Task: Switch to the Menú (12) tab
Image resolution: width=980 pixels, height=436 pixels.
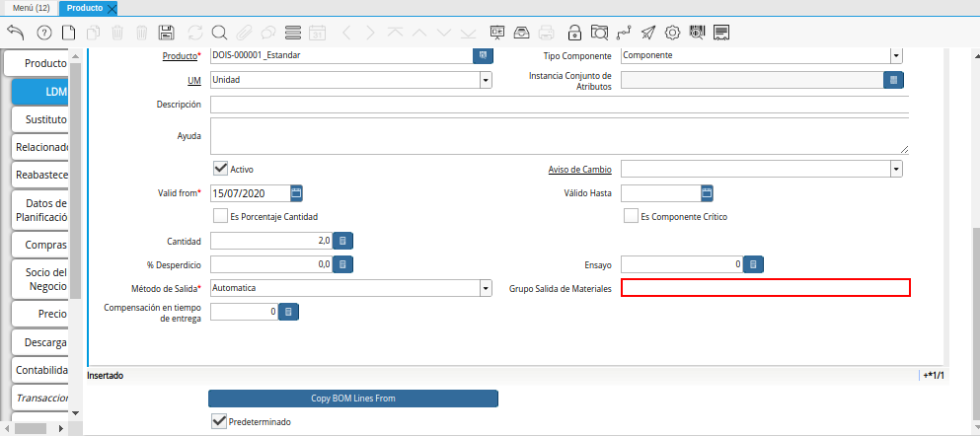Action: (32, 8)
